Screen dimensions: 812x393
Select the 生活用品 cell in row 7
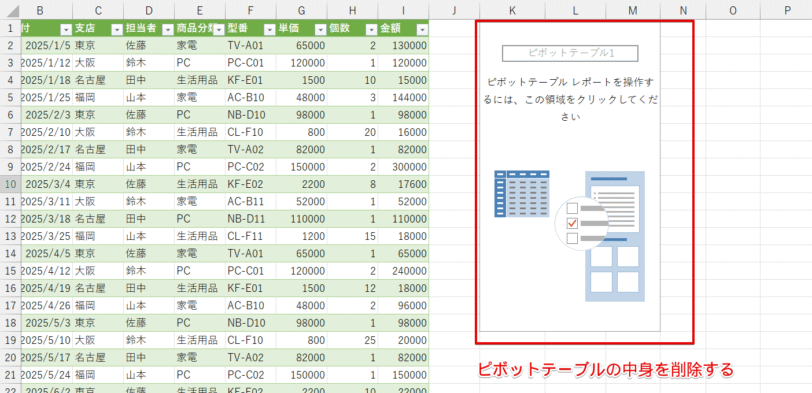pos(200,132)
